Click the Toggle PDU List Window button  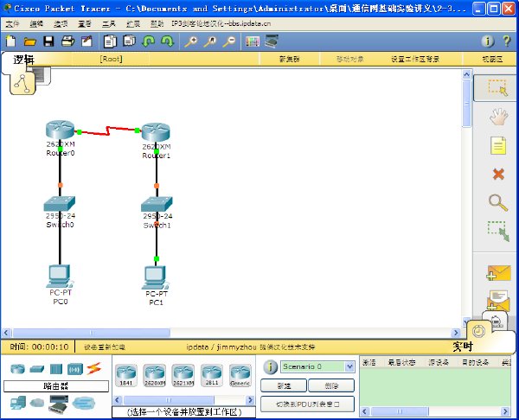pos(307,404)
